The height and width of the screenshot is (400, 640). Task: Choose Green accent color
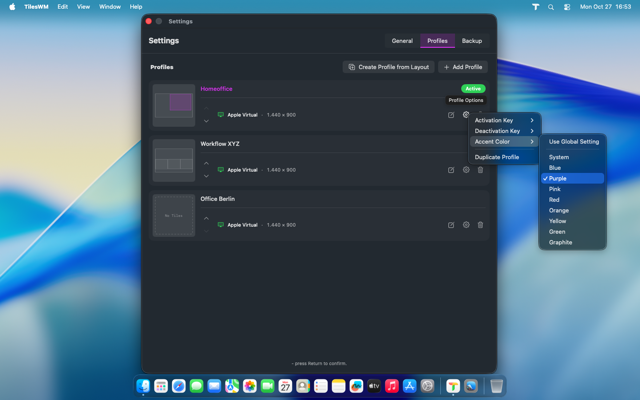(x=572, y=231)
